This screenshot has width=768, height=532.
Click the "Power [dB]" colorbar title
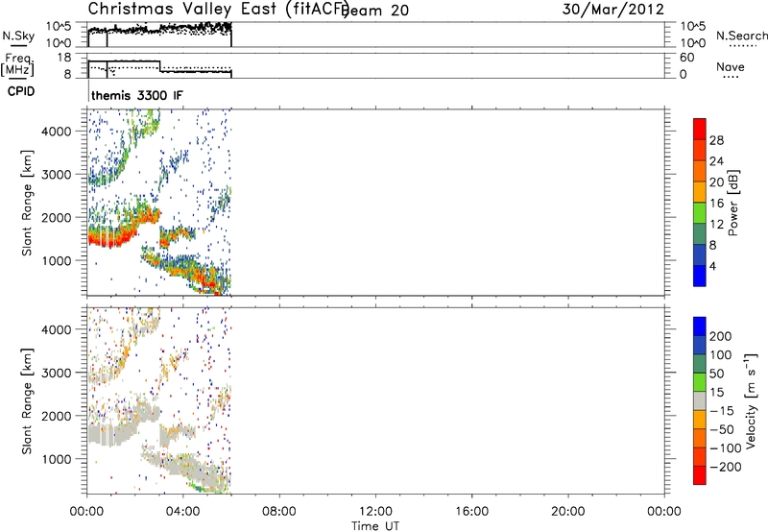coord(733,203)
